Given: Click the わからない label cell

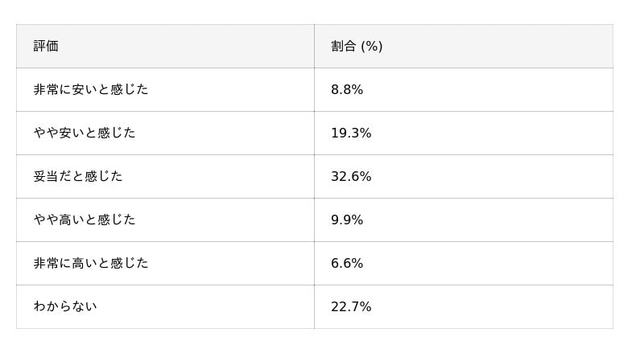Looking at the screenshot, I should click(x=65, y=307).
